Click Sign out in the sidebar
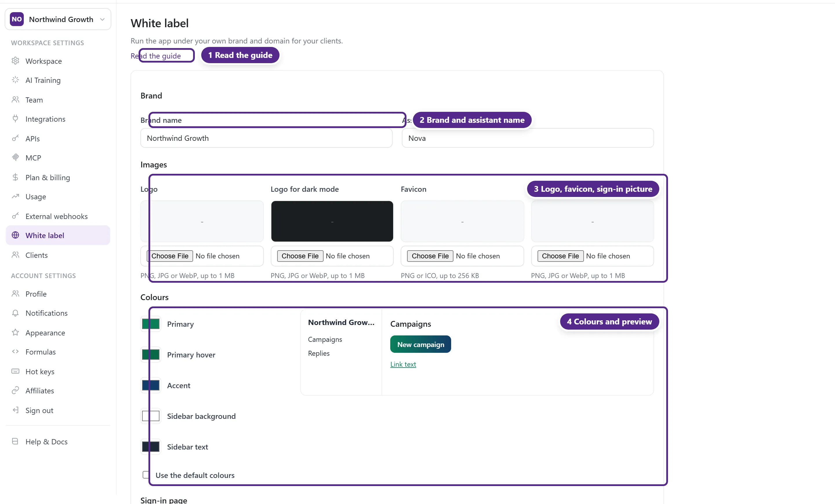 coord(58,410)
